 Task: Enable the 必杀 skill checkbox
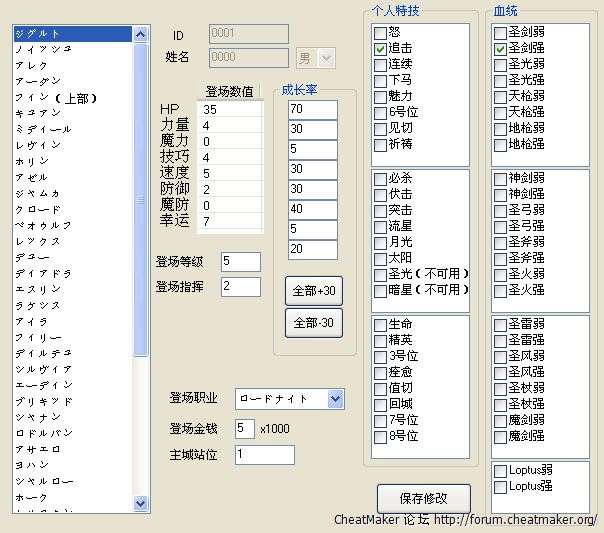[x=380, y=177]
